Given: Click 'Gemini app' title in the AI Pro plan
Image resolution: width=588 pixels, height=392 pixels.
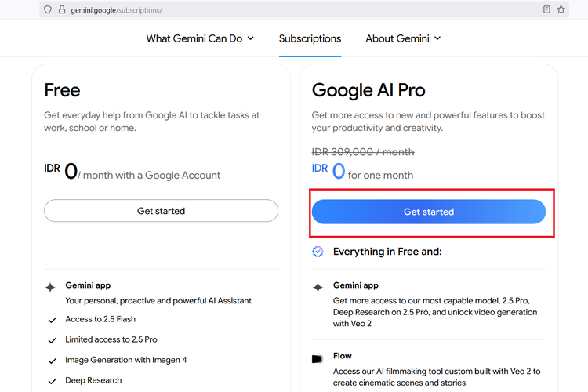Looking at the screenshot, I should [356, 285].
